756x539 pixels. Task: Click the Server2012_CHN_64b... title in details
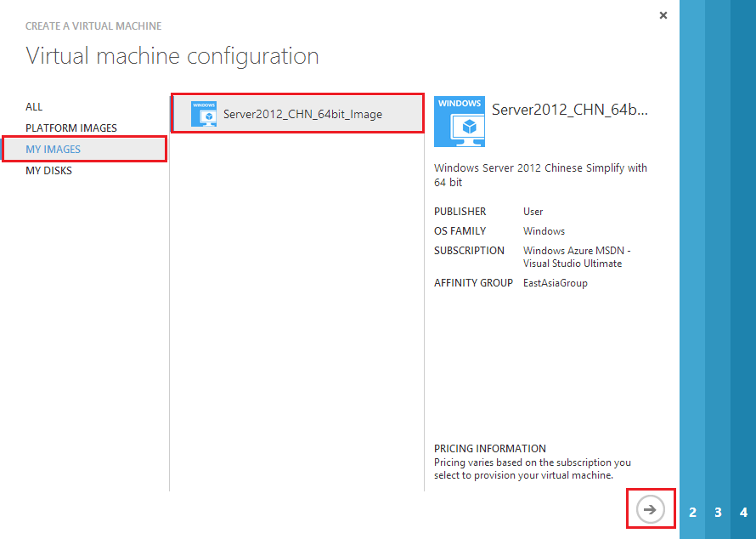[569, 110]
